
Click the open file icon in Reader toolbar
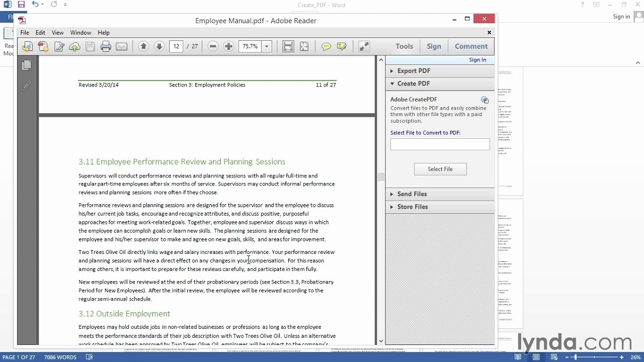tap(27, 46)
